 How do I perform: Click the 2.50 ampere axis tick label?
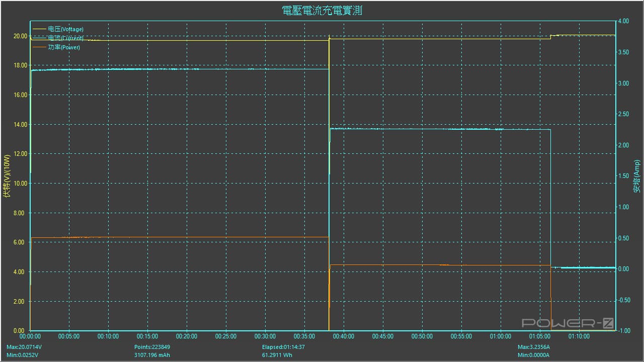[x=623, y=114]
